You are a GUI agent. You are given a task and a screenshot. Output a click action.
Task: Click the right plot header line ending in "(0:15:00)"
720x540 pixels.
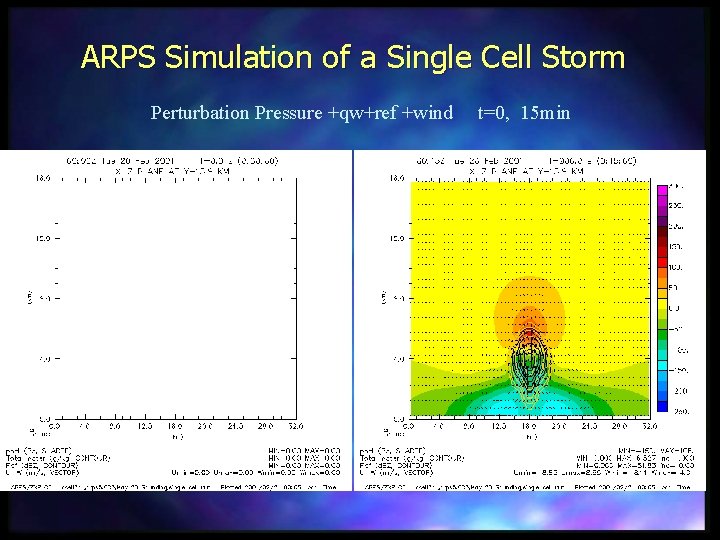click(x=526, y=161)
